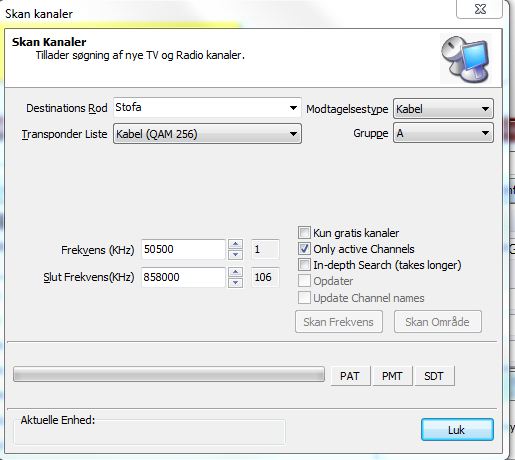The height and width of the screenshot is (460, 515).
Task: Click the SDT indicator
Action: [x=434, y=376]
